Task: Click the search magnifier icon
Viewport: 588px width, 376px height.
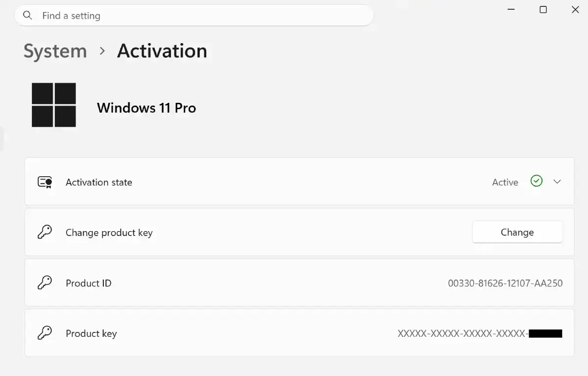Action: pyautogui.click(x=28, y=16)
